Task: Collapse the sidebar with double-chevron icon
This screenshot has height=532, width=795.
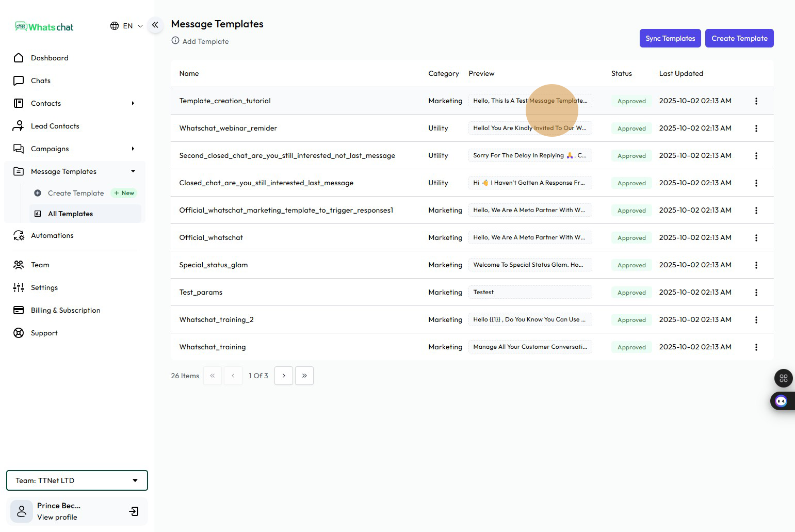Action: (x=155, y=25)
